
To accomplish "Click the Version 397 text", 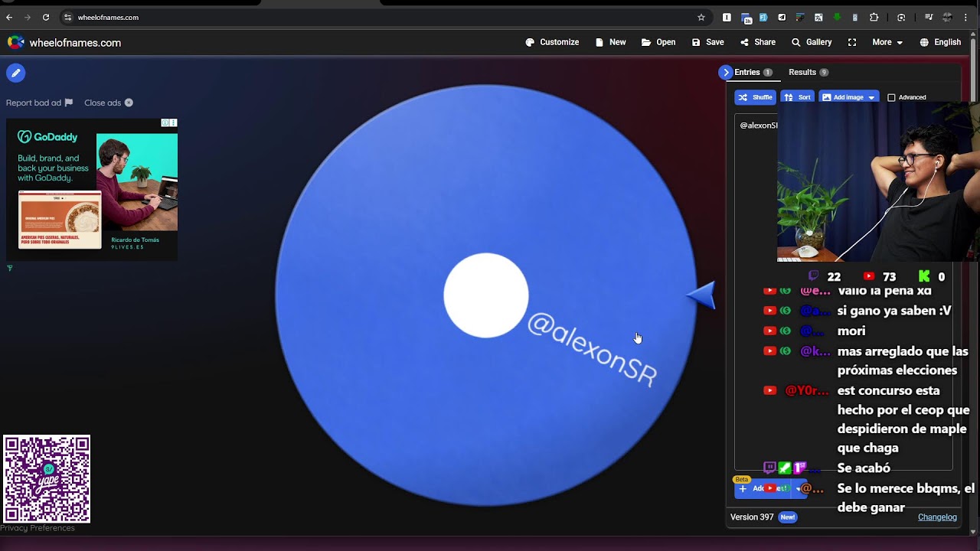I will [752, 517].
